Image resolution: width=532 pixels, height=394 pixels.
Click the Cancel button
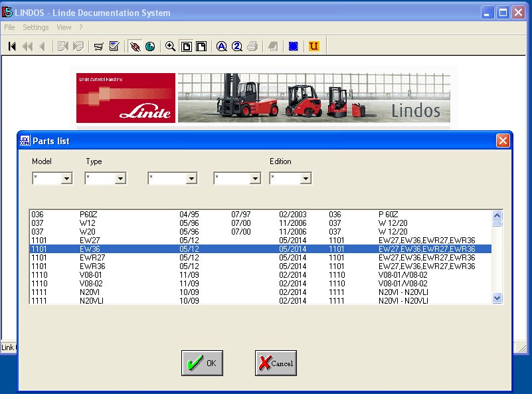click(276, 363)
